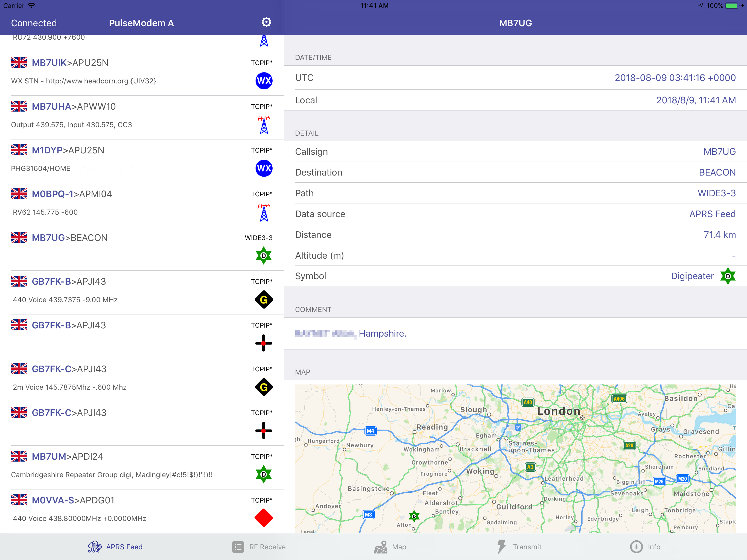The width and height of the screenshot is (747, 560).
Task: Click the green digipeater star for MB7UG in the list
Action: 263,256
